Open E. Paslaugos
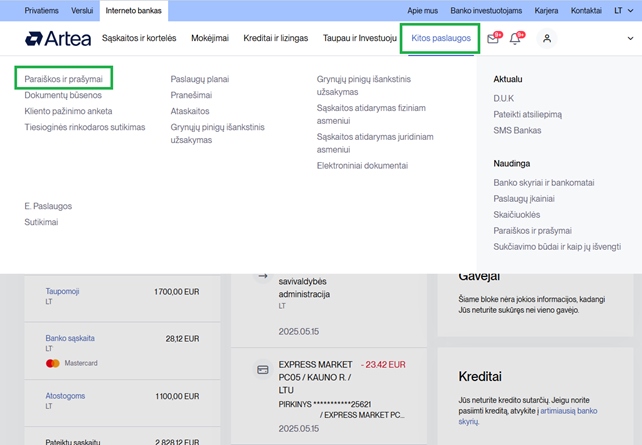 coord(48,206)
